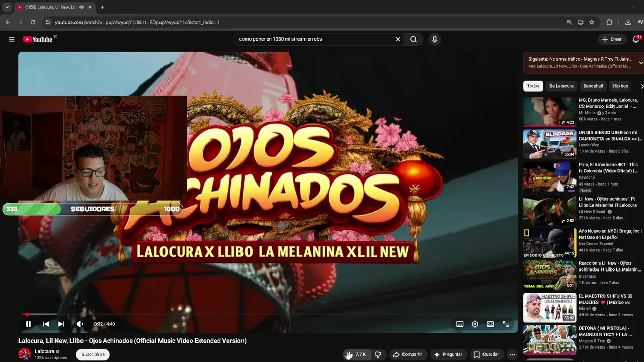Open the page zoom magnifier icon

[x=569, y=22]
